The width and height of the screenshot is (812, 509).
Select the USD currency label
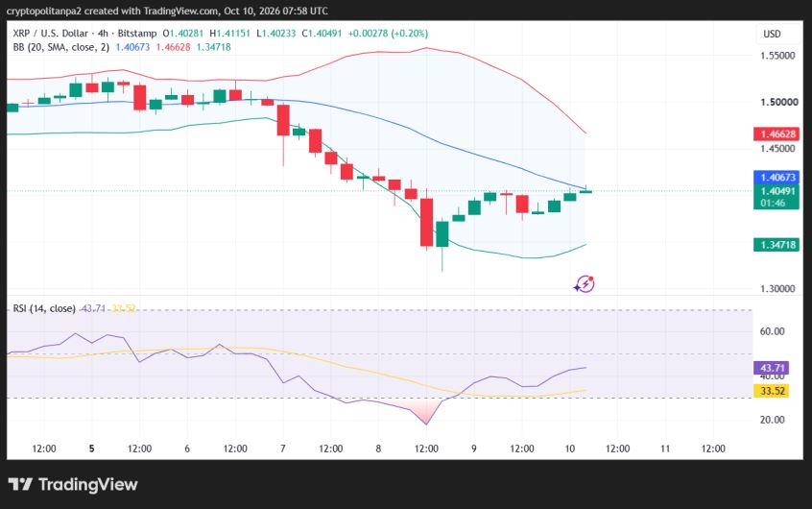[772, 34]
